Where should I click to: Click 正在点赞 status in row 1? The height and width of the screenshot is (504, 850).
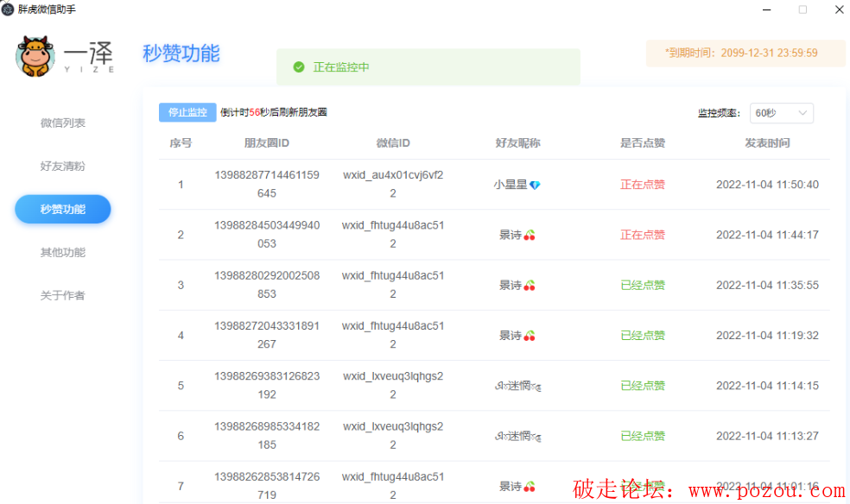point(643,185)
